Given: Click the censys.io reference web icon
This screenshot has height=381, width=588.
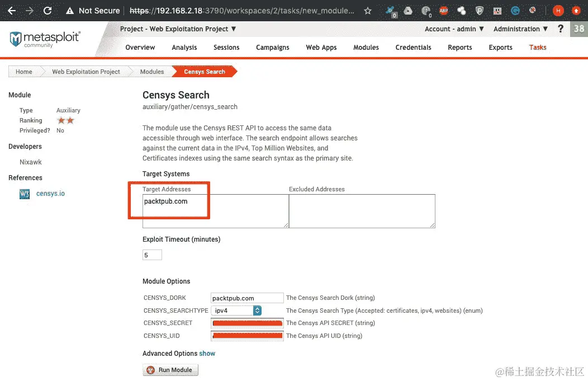Looking at the screenshot, I should pos(25,194).
